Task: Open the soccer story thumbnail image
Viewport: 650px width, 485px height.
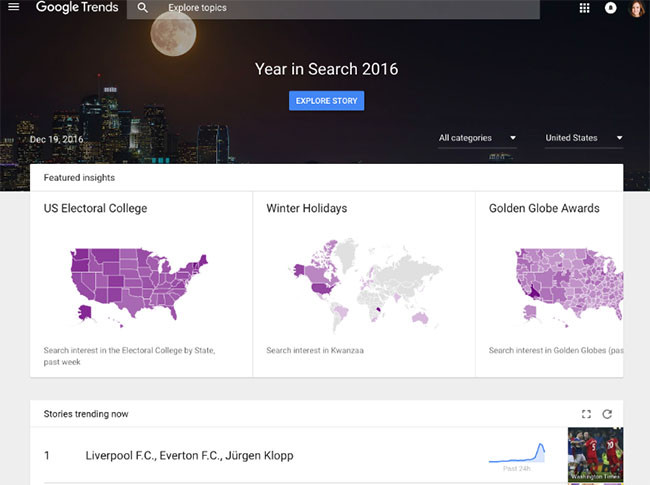Action: [x=595, y=456]
